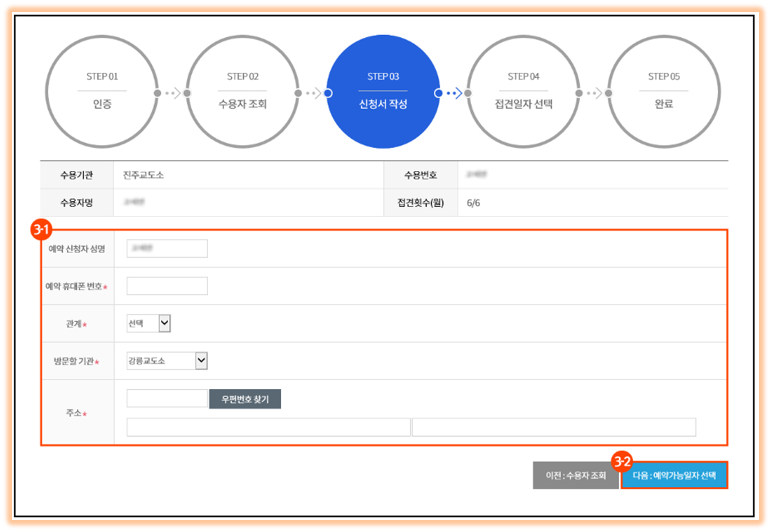771x532 pixels.
Task: Open the 관계 selection dropdown
Action: (148, 323)
